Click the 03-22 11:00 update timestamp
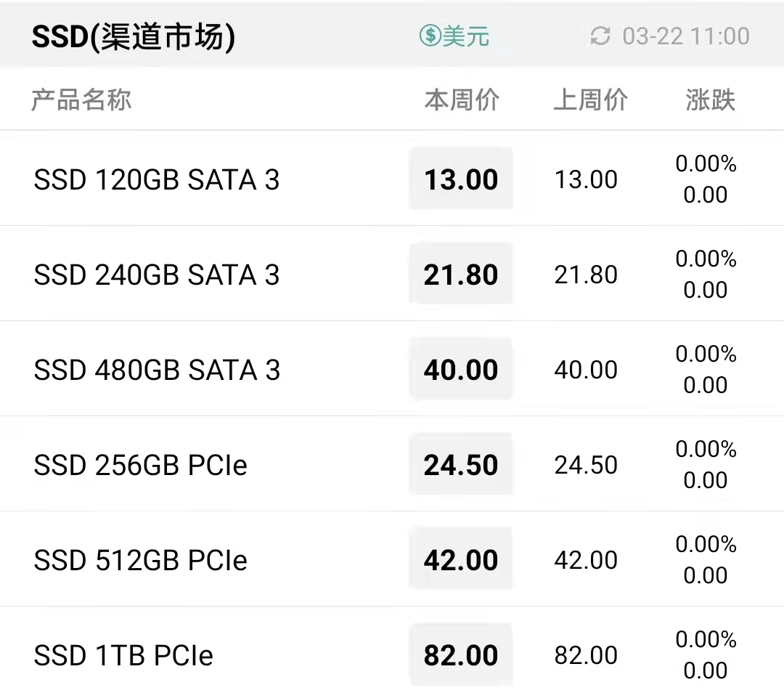The width and height of the screenshot is (784, 693). coord(685,36)
